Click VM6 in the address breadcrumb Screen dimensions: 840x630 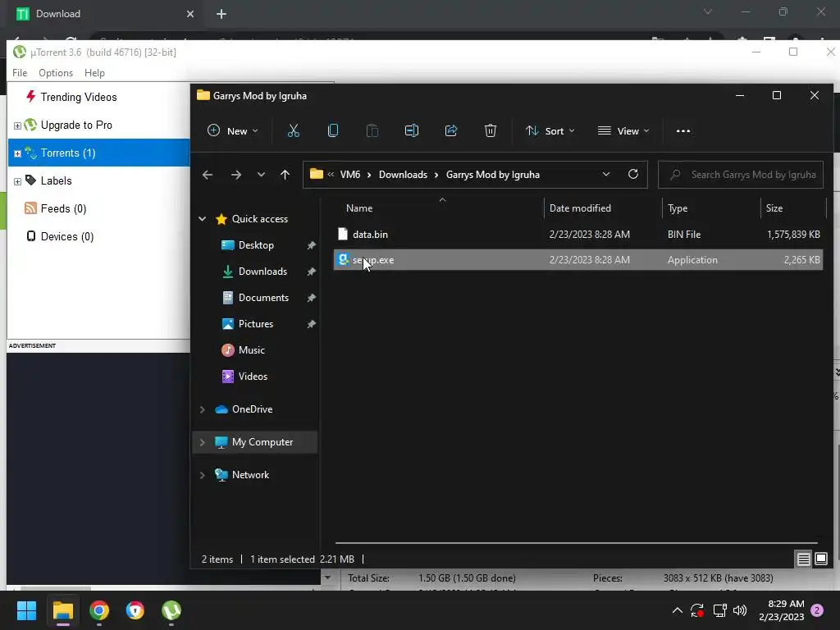350,175
